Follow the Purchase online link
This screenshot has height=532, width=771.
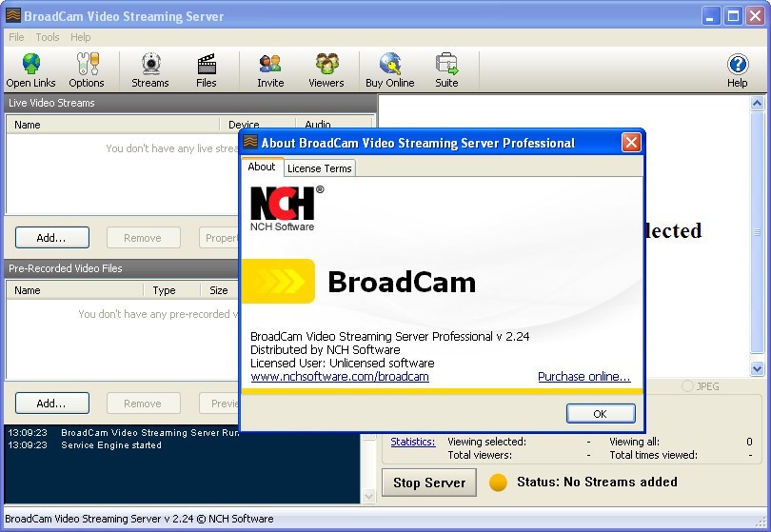(583, 377)
